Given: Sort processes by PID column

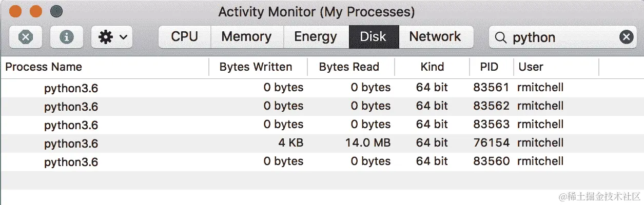Looking at the screenshot, I should (x=489, y=67).
